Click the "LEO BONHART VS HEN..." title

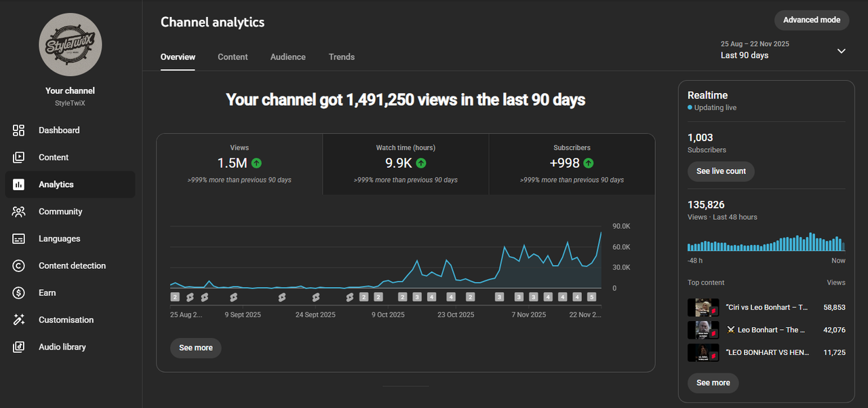click(767, 352)
